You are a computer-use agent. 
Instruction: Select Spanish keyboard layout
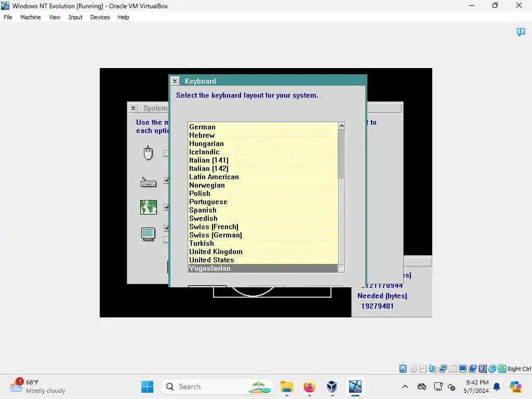[x=263, y=210]
